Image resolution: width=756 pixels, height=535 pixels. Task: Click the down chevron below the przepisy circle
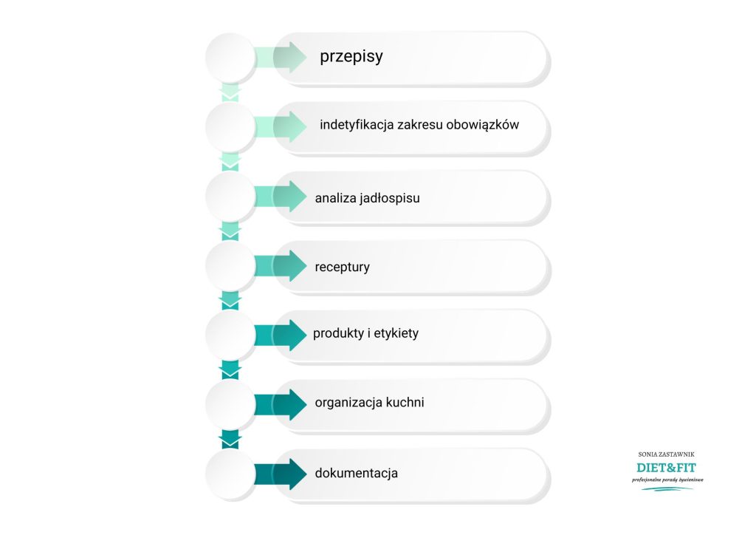tap(230, 92)
